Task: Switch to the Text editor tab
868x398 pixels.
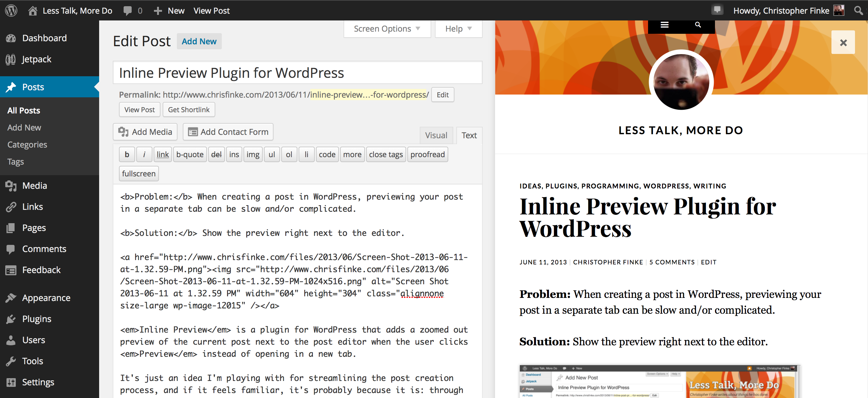Action: (x=469, y=135)
